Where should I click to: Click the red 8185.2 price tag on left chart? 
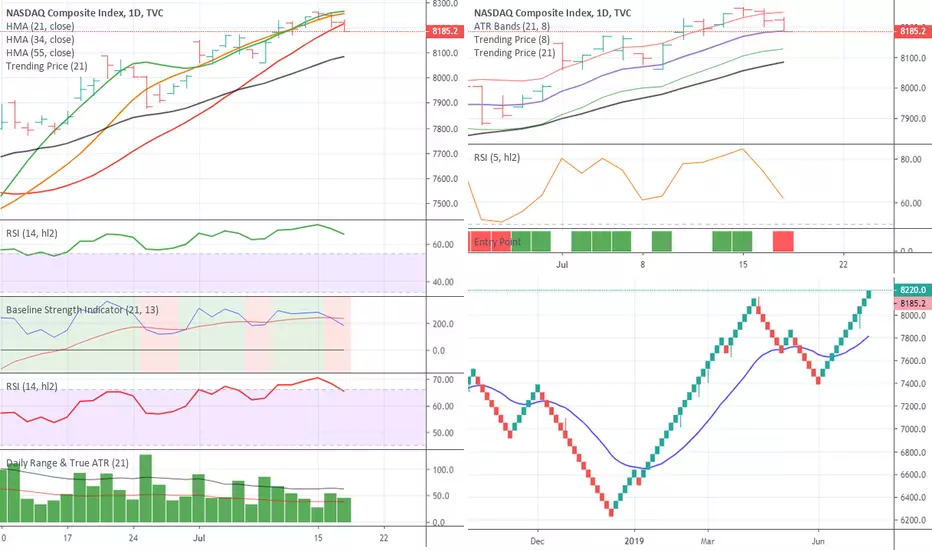click(x=445, y=31)
